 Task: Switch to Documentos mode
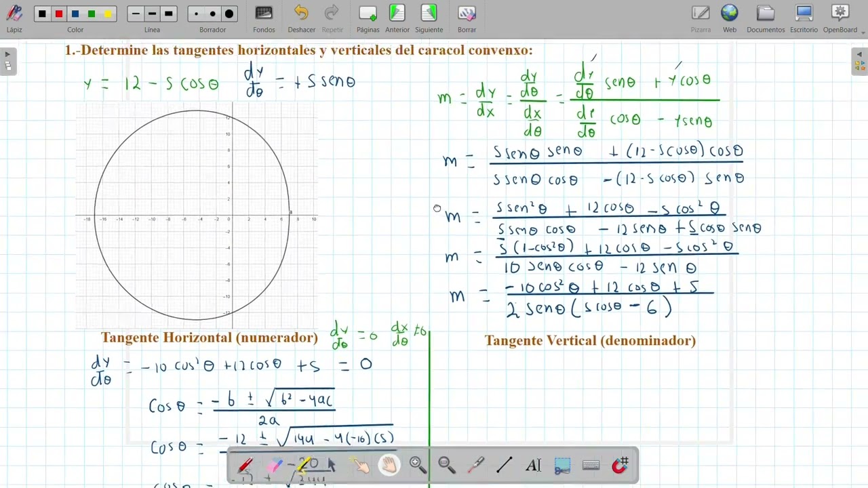766,18
